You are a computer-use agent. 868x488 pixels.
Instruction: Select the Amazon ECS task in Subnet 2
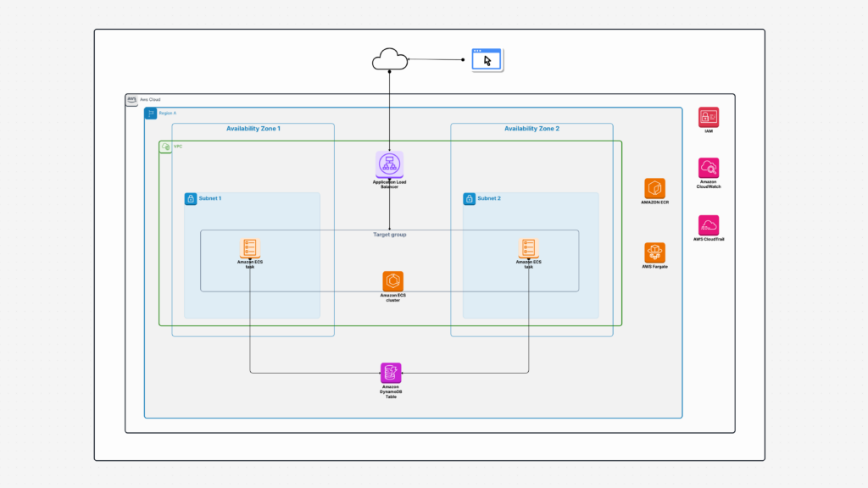(529, 248)
